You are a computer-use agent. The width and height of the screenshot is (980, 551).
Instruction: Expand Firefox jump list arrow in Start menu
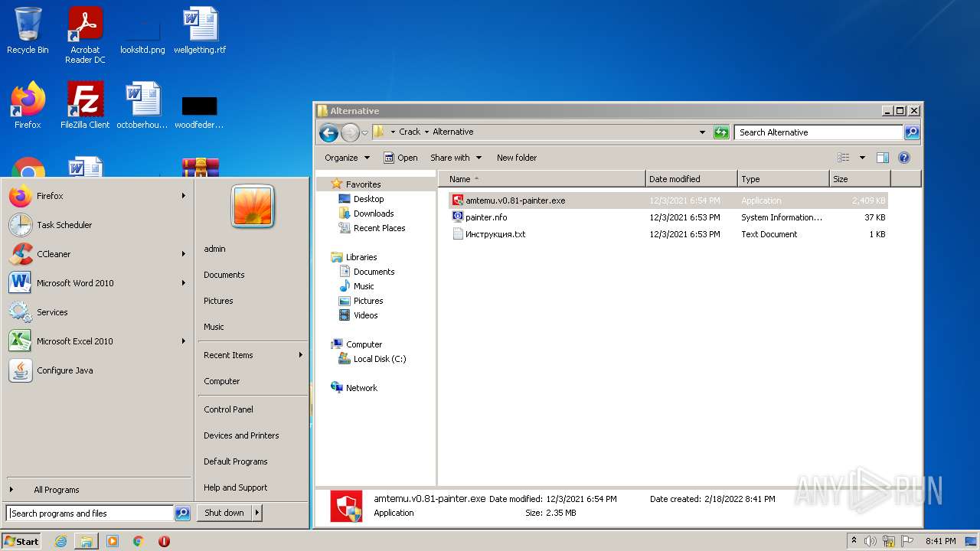[x=184, y=196]
